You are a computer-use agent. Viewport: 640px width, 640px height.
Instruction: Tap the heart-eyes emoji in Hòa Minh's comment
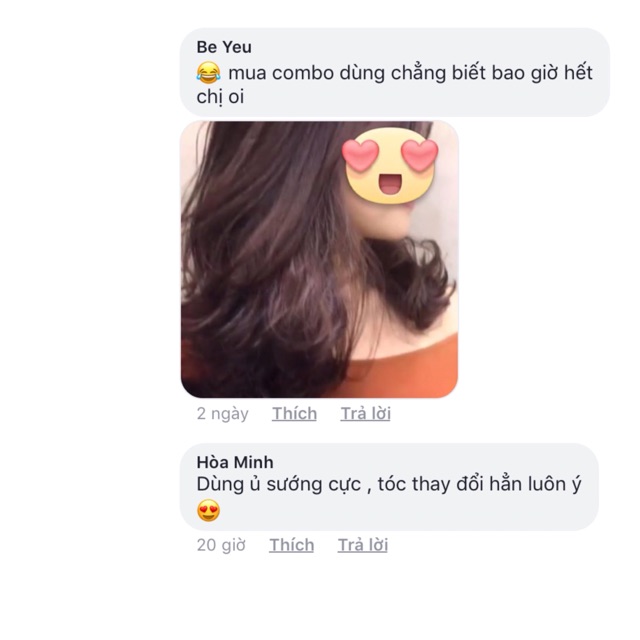click(x=209, y=510)
